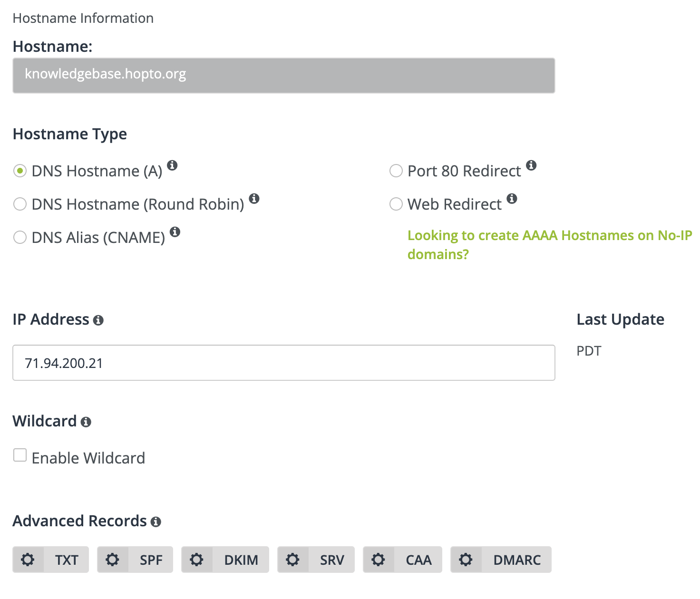Select the DNS Hostname (Round Robin) option
Viewport: 700px width, 599px height.
pyautogui.click(x=20, y=203)
